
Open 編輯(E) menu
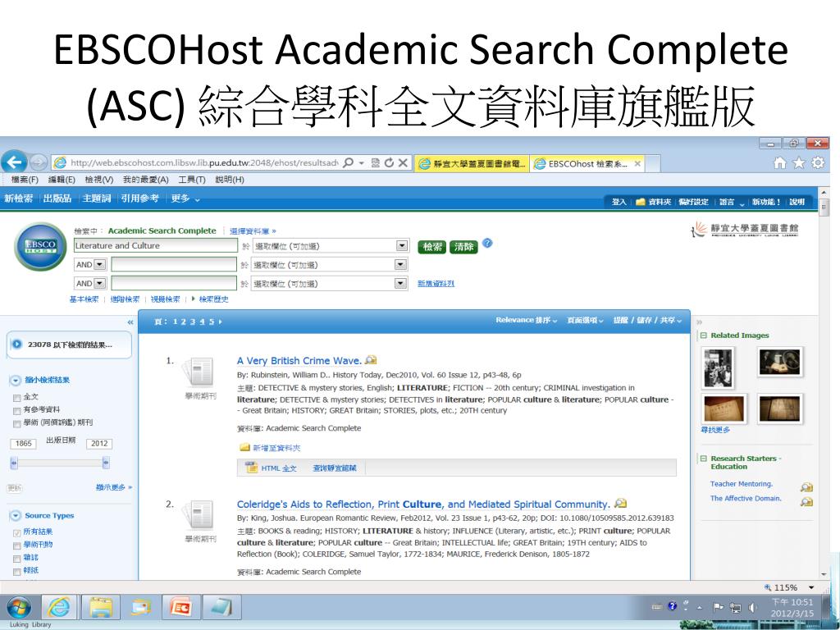coord(62,180)
